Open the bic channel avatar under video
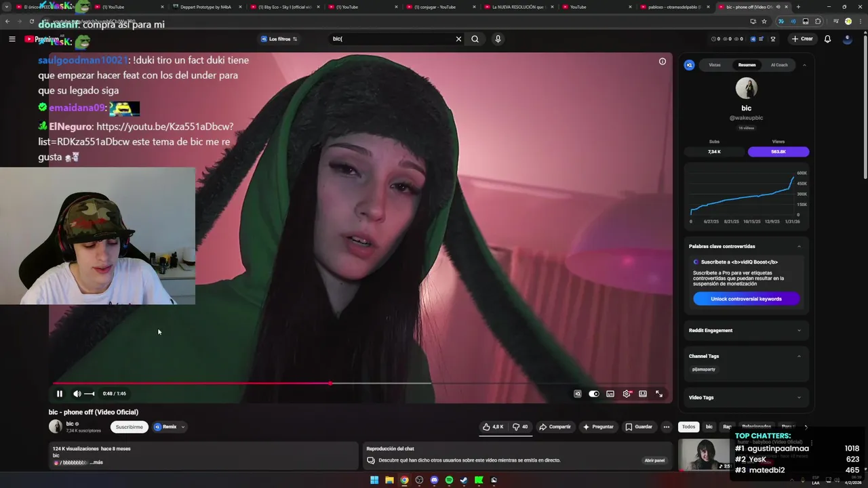868x488 pixels. click(56, 427)
